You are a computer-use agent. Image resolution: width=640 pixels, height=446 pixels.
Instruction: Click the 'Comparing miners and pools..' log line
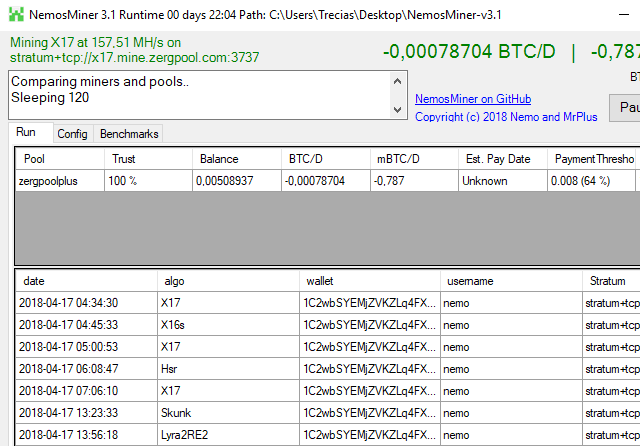[x=100, y=82]
